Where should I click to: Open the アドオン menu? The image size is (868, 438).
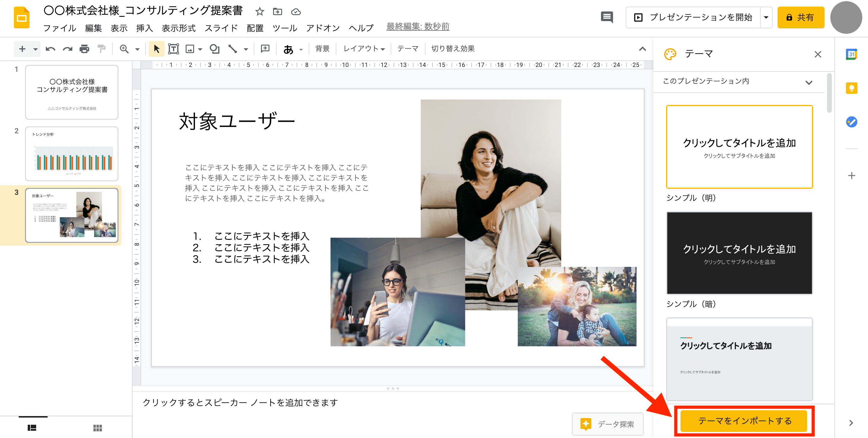pyautogui.click(x=323, y=28)
